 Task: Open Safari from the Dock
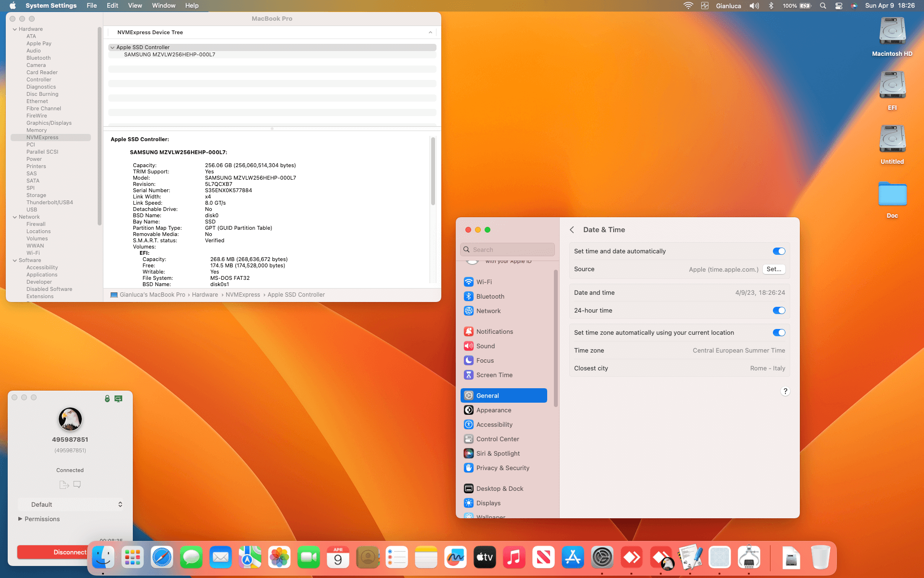(x=162, y=558)
